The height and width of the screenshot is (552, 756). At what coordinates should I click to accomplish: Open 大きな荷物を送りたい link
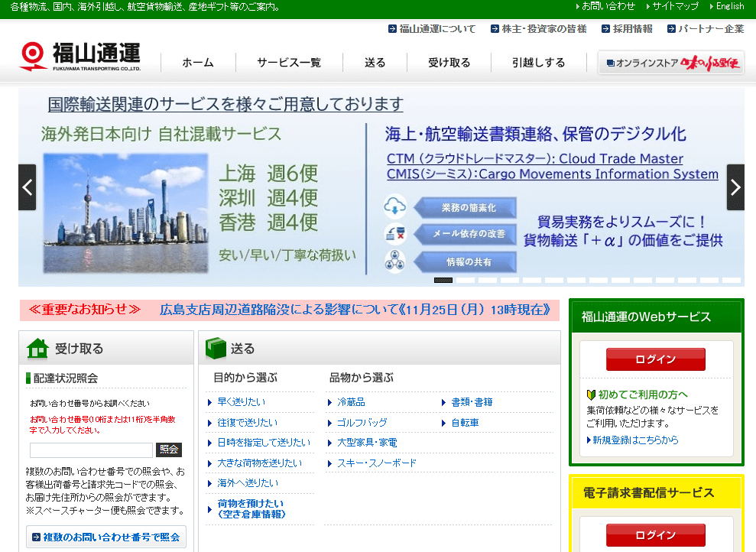pos(259,463)
